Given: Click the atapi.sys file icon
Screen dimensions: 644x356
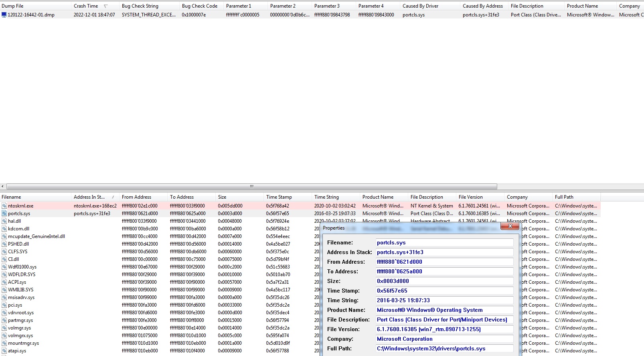Looking at the screenshot, I should tap(4, 351).
